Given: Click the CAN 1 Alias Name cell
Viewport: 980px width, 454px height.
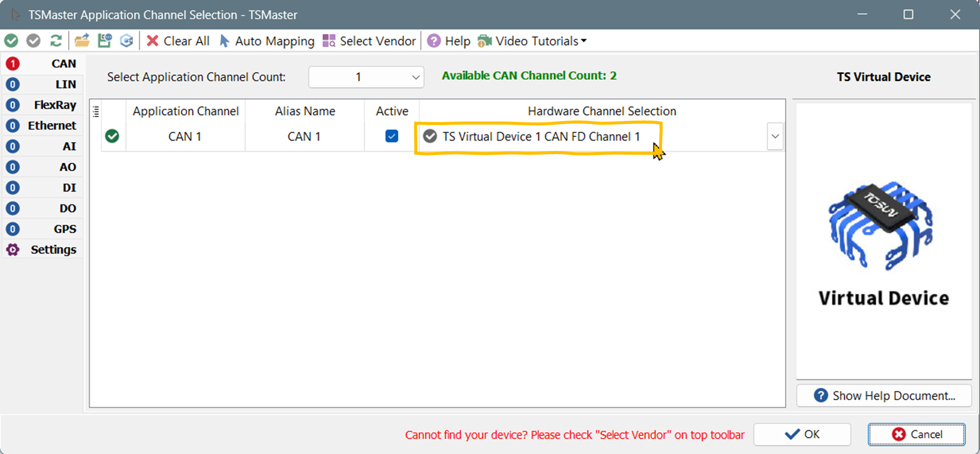Looking at the screenshot, I should (304, 136).
